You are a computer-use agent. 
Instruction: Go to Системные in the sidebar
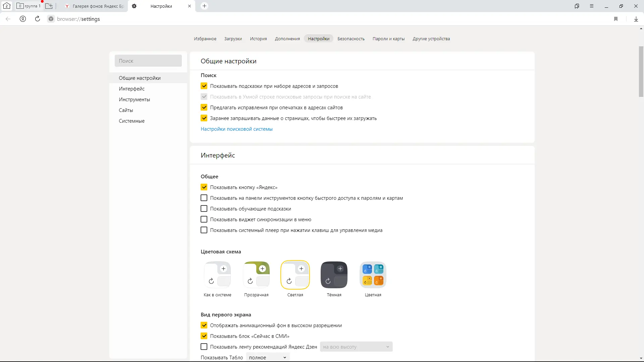131,121
